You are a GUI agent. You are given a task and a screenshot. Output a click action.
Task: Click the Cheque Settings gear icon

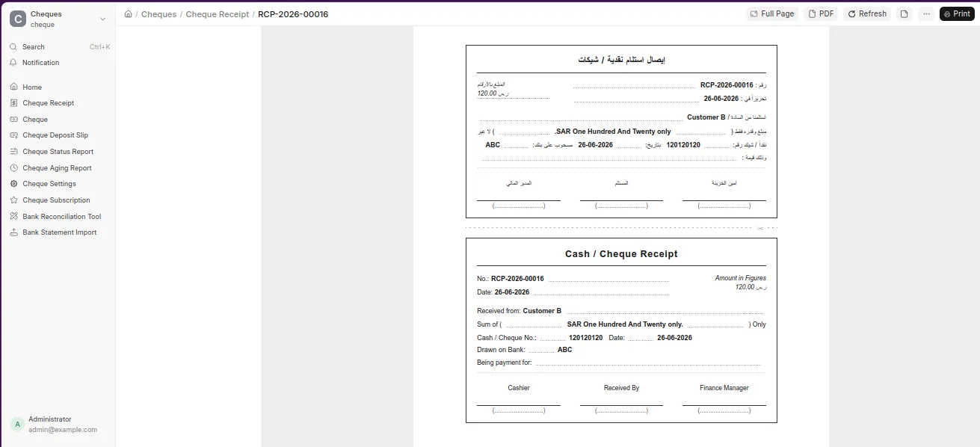(14, 184)
